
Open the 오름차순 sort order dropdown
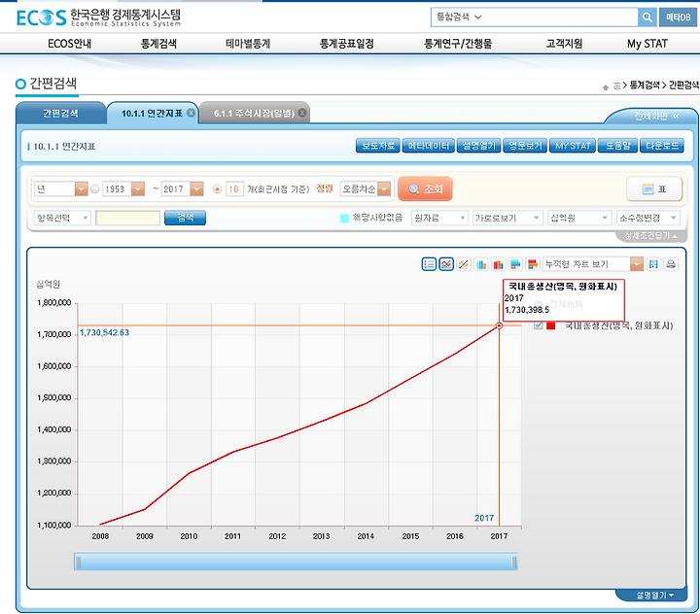[x=366, y=189]
